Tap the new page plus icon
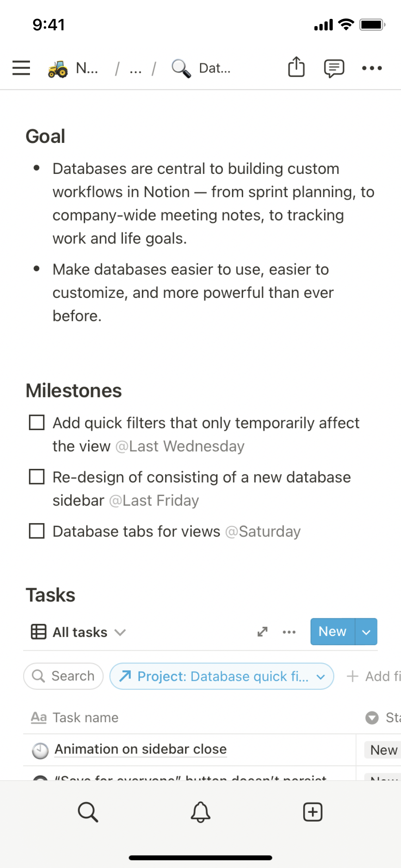Image resolution: width=401 pixels, height=868 pixels. point(313,812)
